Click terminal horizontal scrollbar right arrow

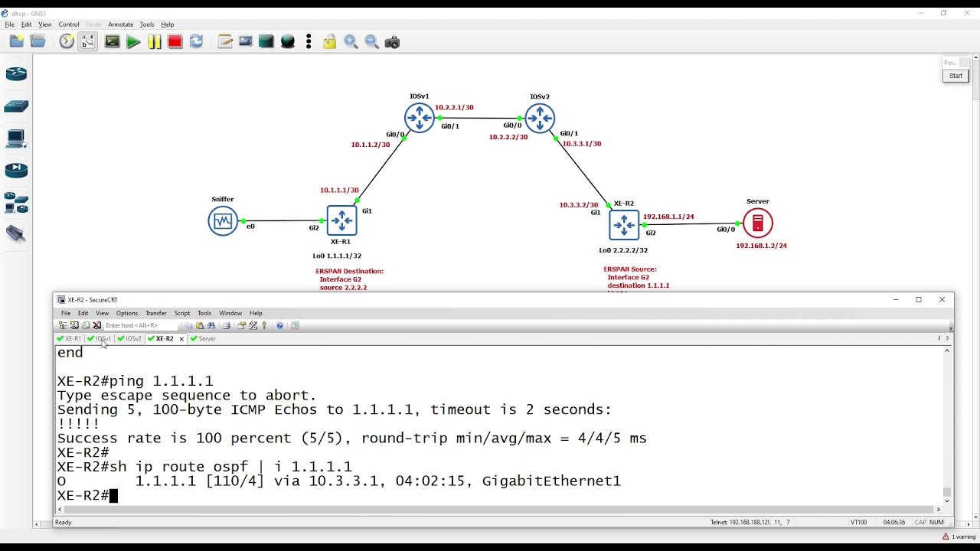(x=940, y=509)
